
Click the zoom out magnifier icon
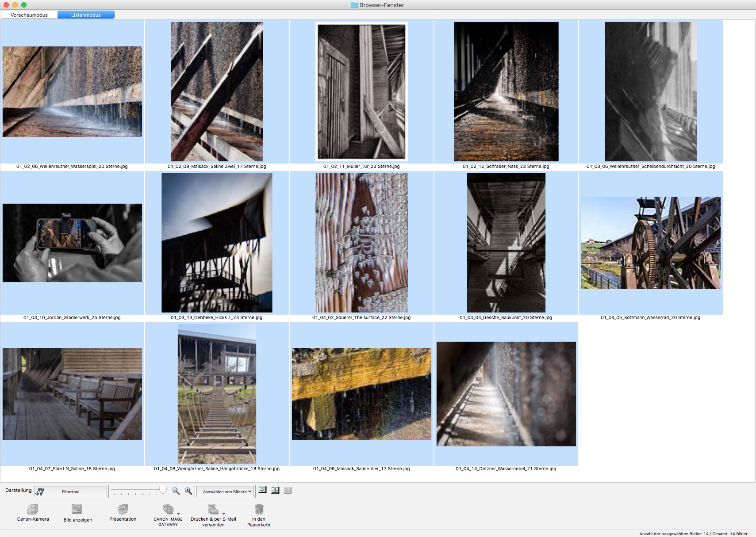click(x=176, y=491)
